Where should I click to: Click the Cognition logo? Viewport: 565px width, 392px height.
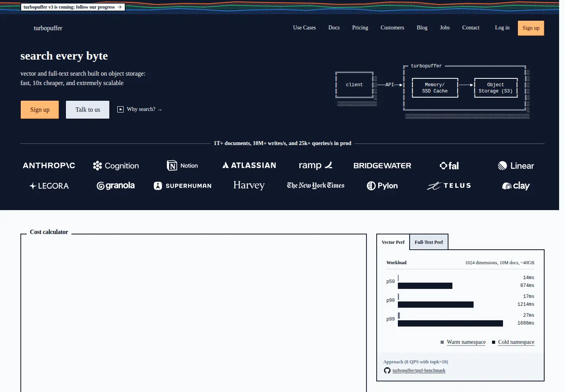coord(116,166)
